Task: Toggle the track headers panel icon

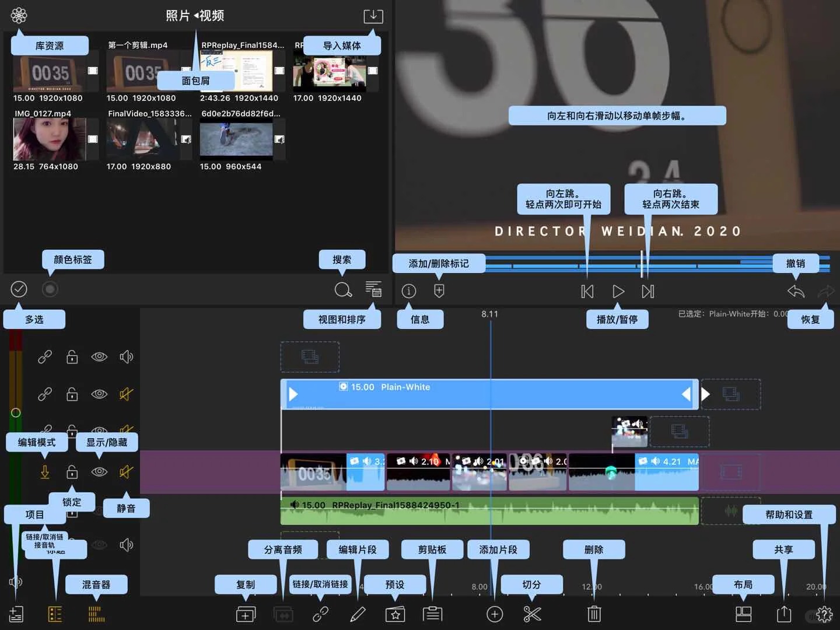Action: (x=55, y=614)
